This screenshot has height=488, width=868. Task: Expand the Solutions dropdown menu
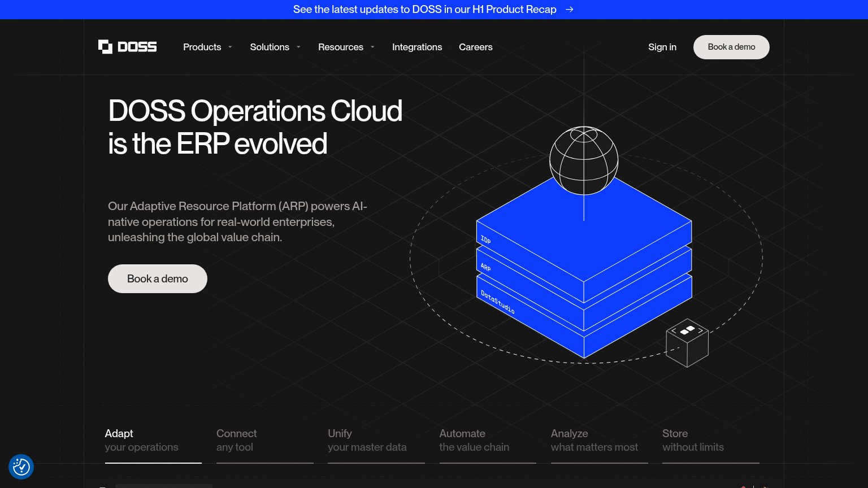point(275,47)
